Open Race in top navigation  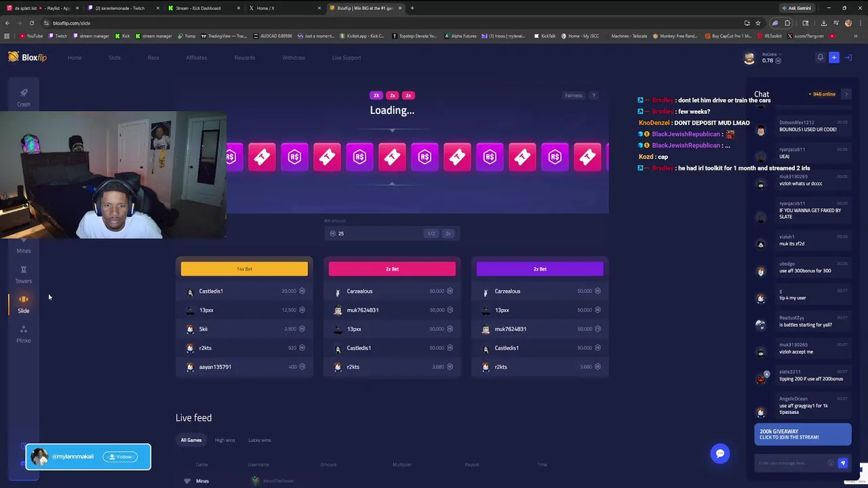(x=153, y=58)
